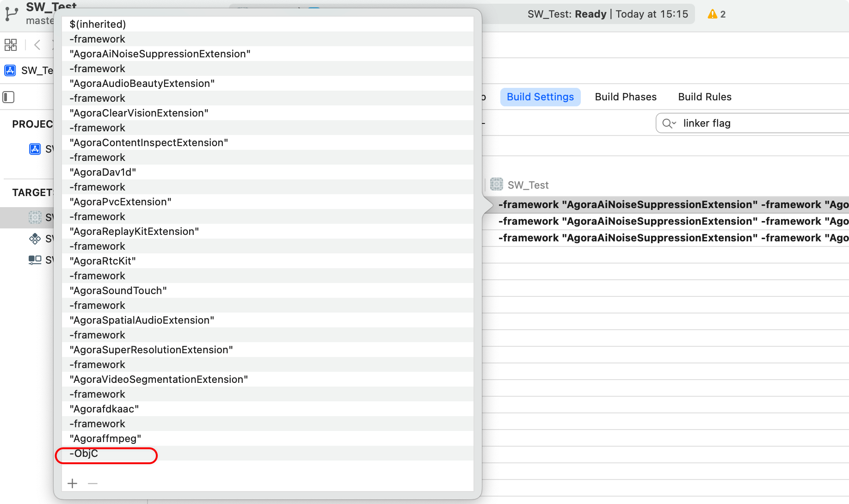Viewport: 849px width, 504px height.
Task: Select the app target icon in TARGETS
Action: tap(35, 217)
